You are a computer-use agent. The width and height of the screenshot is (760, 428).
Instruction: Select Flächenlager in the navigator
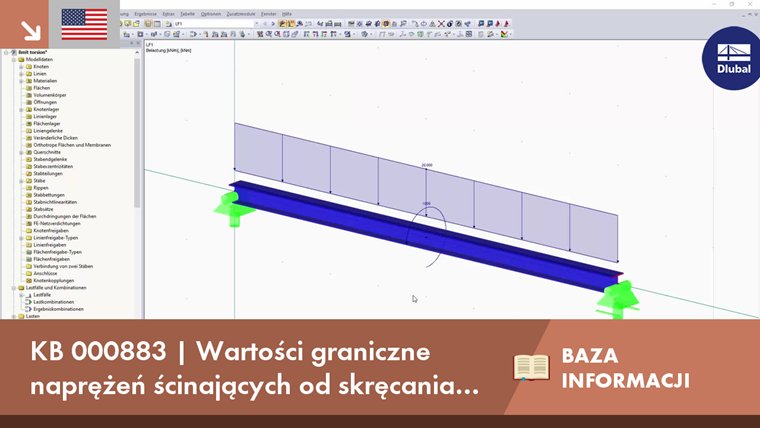47,124
